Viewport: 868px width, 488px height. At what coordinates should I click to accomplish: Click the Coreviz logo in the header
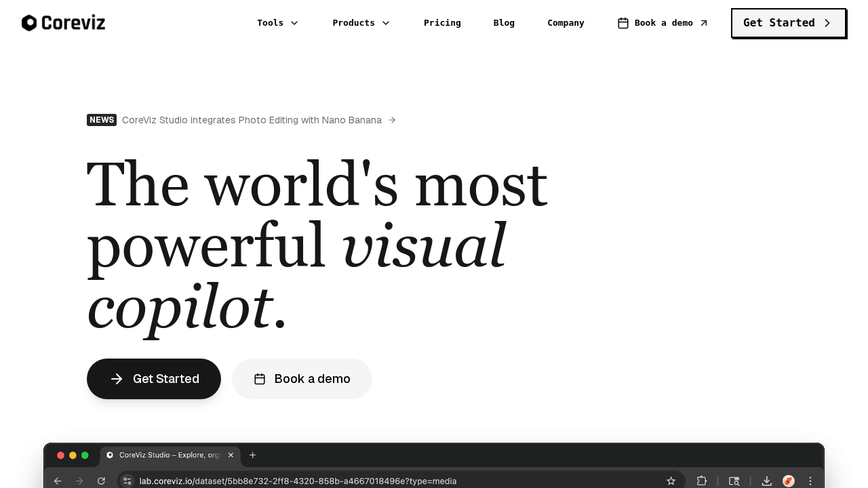[x=63, y=22]
